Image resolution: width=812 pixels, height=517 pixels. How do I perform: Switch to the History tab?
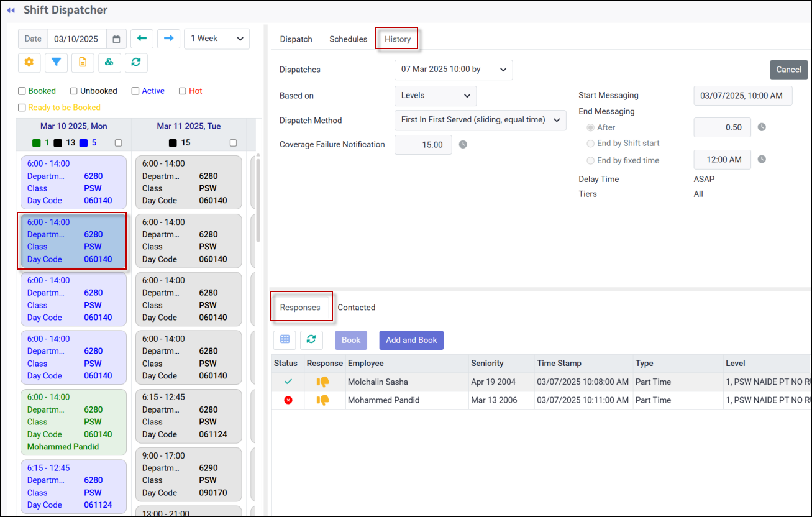(398, 39)
